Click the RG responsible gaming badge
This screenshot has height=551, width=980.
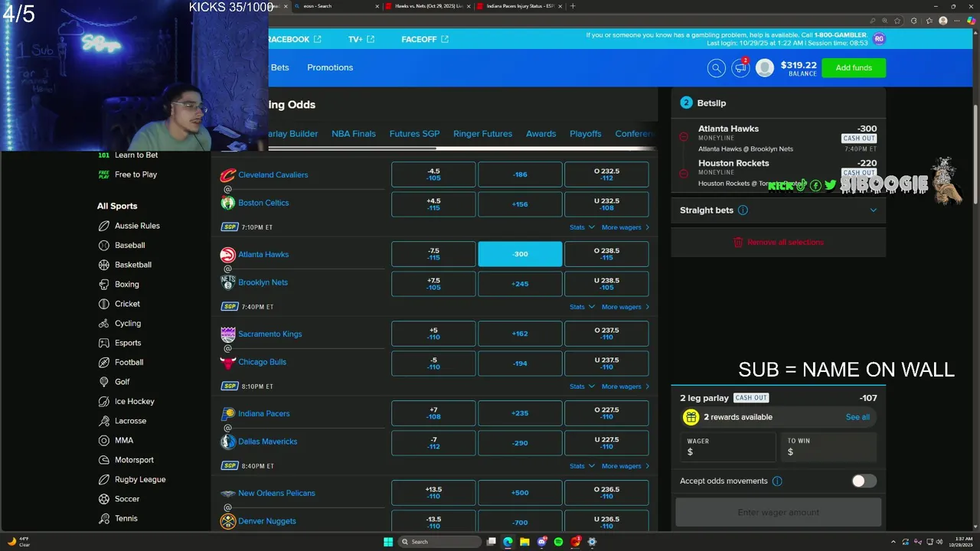click(878, 39)
